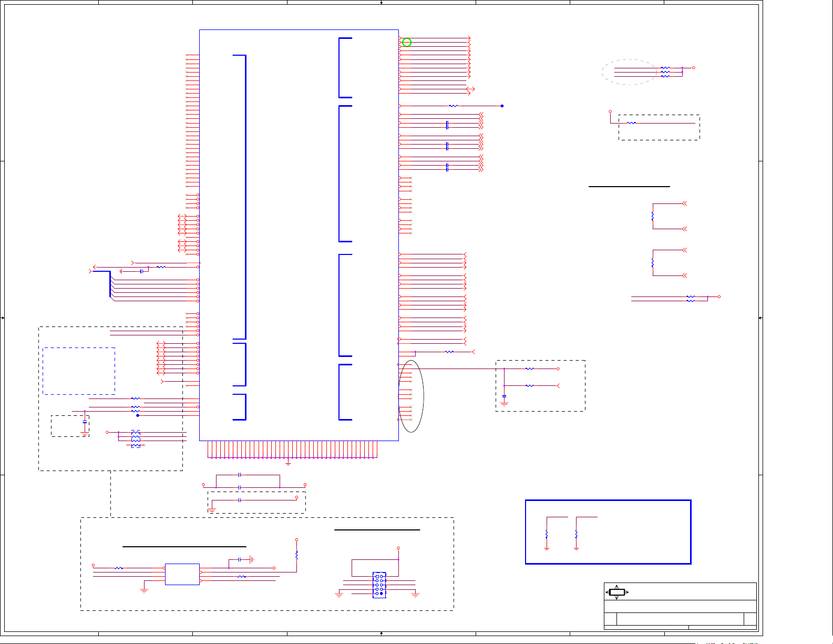Select the 10-pin header connector symbol
The image size is (833, 644).
(379, 585)
